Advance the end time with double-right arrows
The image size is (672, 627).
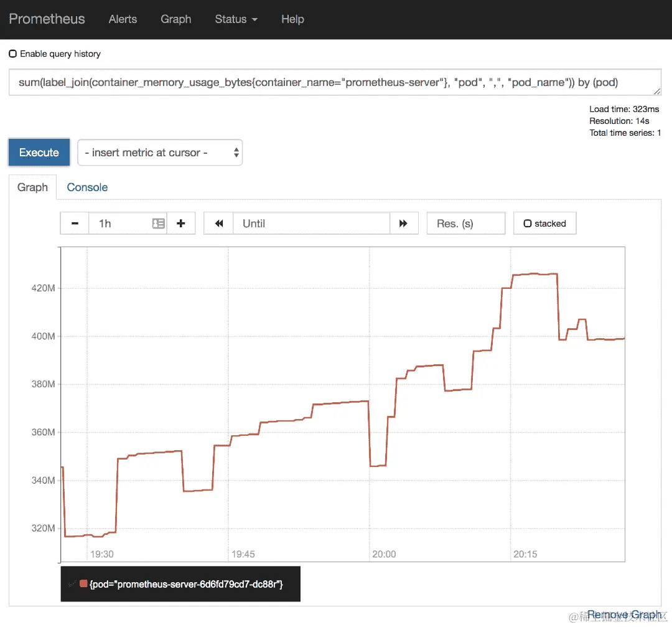click(403, 224)
